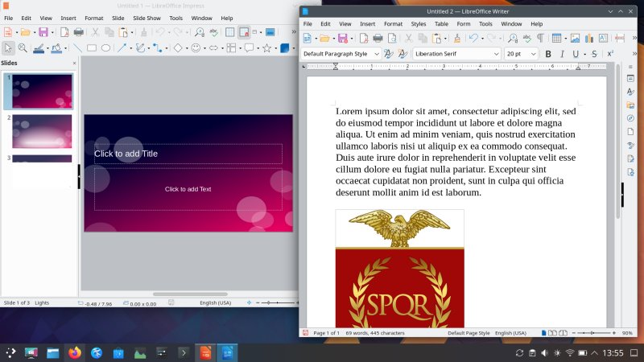Click Check Spelling icon in Writer toolbar
The height and width of the screenshot is (362, 644).
tap(526, 38)
